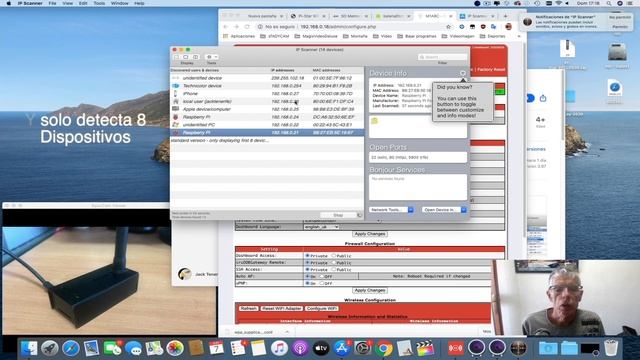Toggle Device Info customize mode button

click(462, 73)
